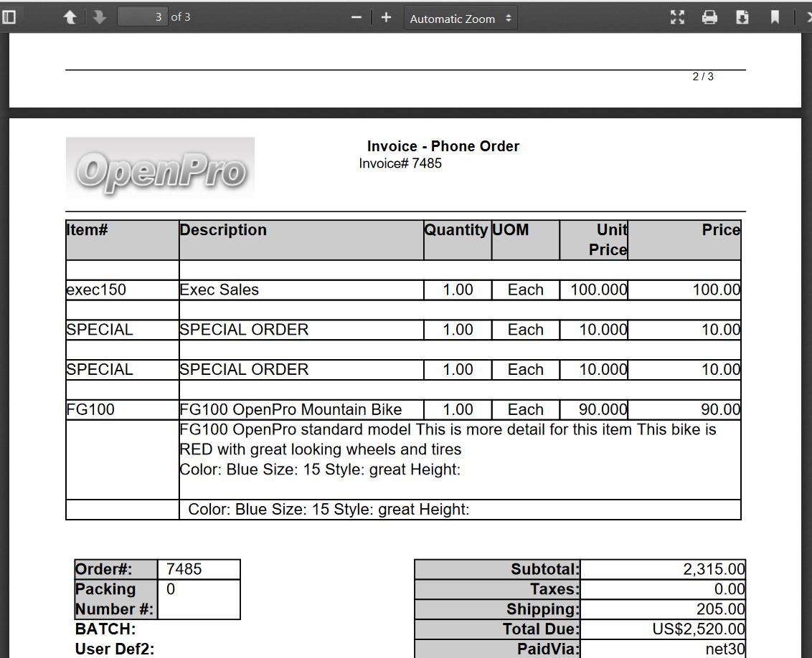Switch to presentation mode
The width and height of the screenshot is (812, 658).
(x=677, y=17)
